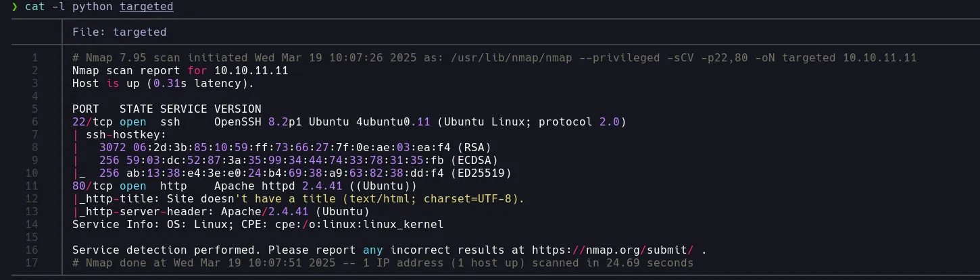Select the 'PORT STATE SERVICE VERSION' header row

pos(166,109)
